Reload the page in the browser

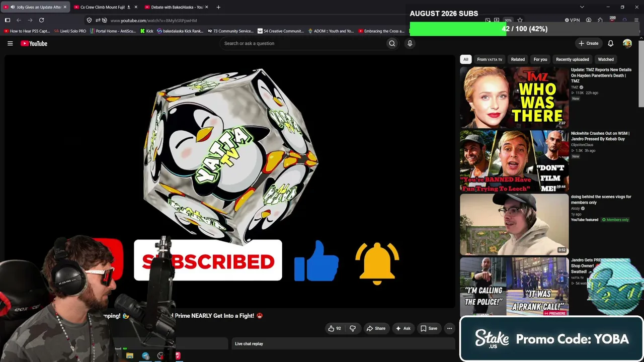[x=41, y=20]
